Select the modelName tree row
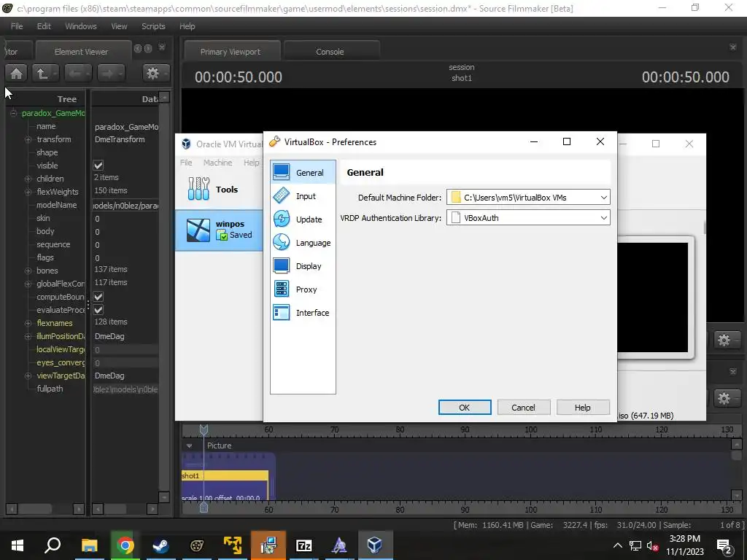The image size is (747, 560). [56, 205]
